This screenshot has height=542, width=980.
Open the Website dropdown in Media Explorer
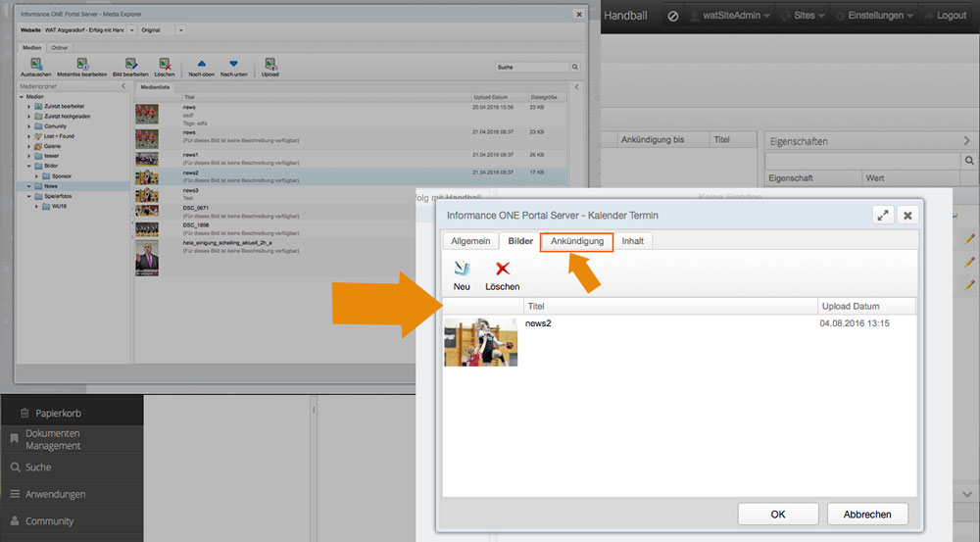(x=132, y=30)
